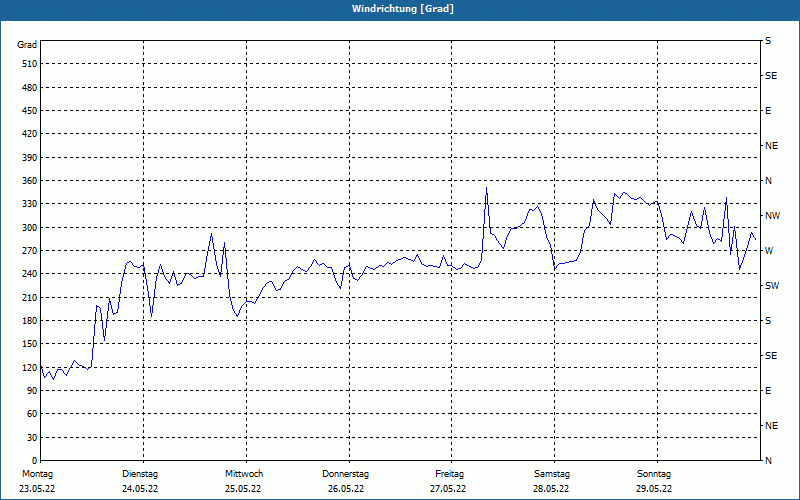Select the 510 degree axis value
800x500 pixels.
pyautogui.click(x=30, y=64)
